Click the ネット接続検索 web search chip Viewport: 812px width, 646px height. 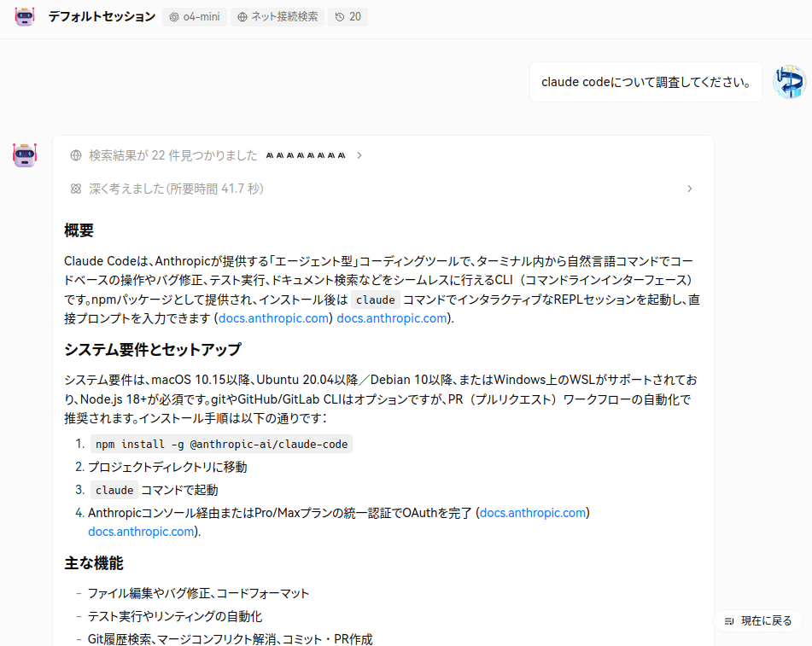(x=277, y=17)
